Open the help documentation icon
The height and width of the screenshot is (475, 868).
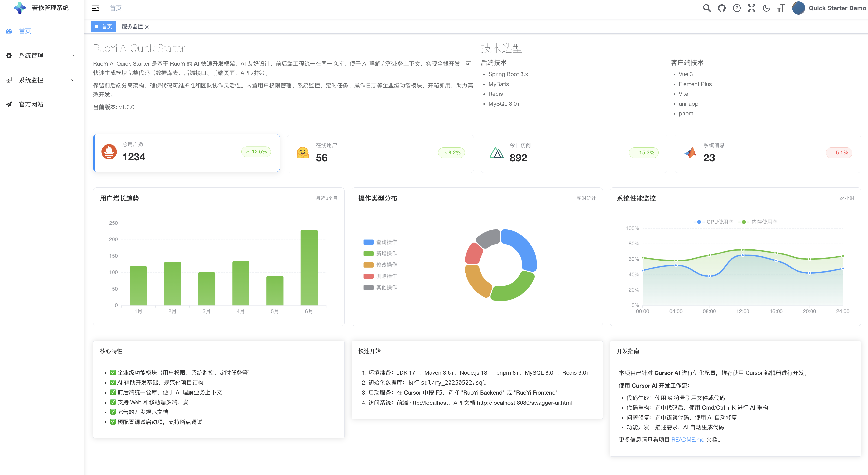click(737, 8)
